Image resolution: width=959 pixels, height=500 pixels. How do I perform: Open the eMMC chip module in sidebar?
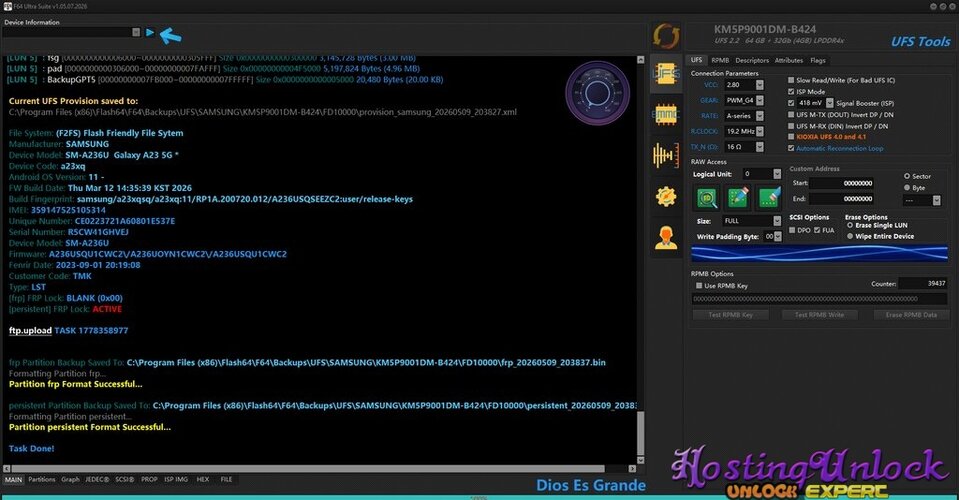(666, 114)
